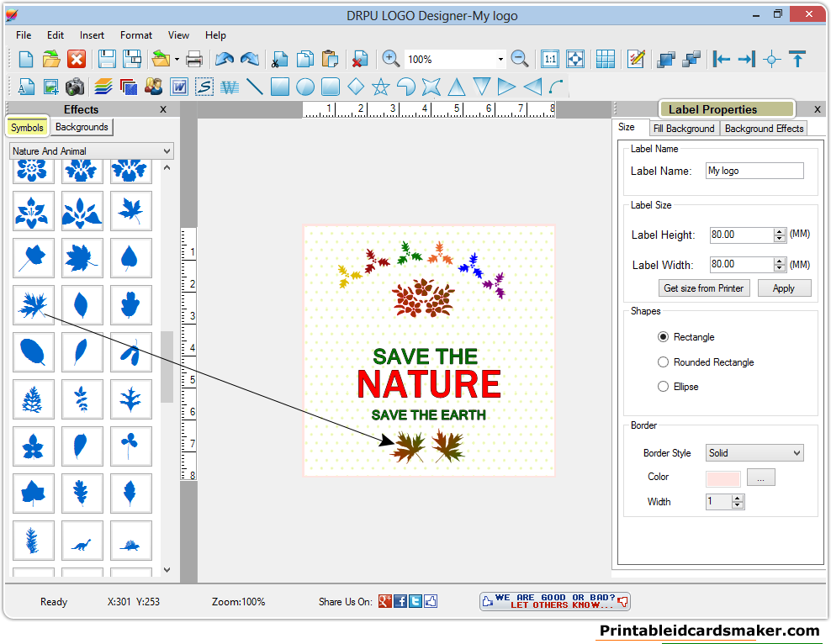
Task: Click the Get size from Printer button
Action: coord(703,288)
